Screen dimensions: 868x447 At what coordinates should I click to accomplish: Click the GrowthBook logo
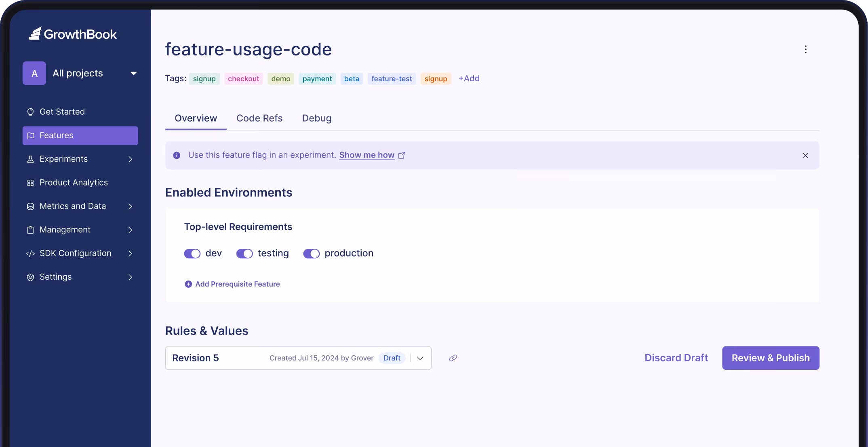pyautogui.click(x=73, y=34)
